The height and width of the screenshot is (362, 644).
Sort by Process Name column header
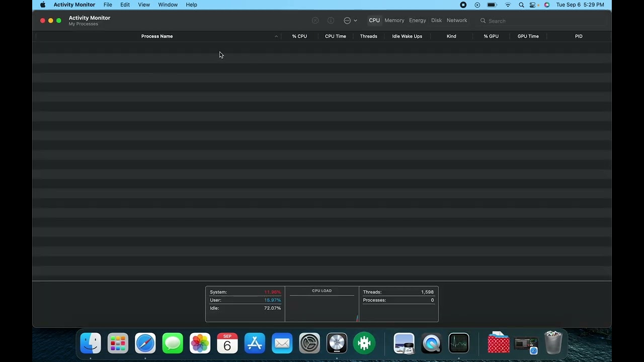tap(157, 36)
